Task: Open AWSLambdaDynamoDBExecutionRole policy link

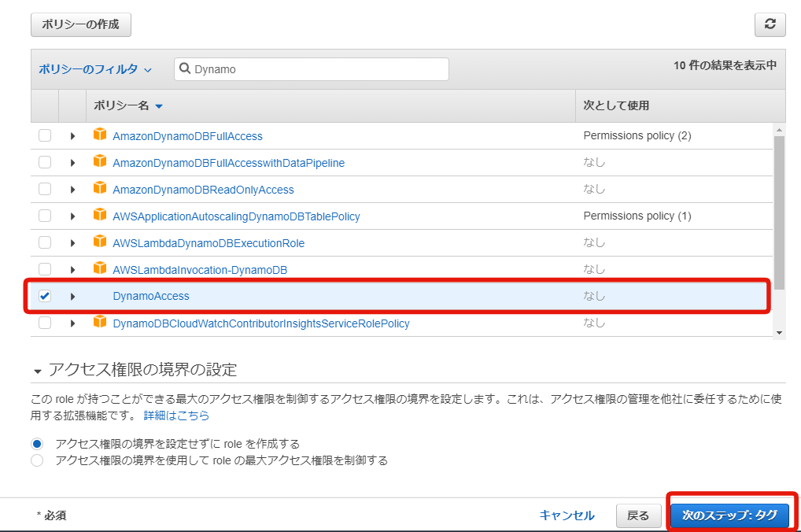Action: (x=209, y=242)
